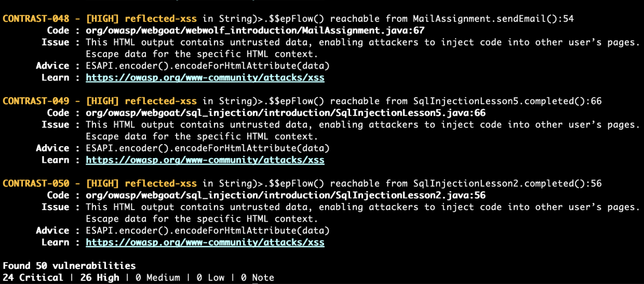Click the "0 Medium" count

click(x=158, y=278)
